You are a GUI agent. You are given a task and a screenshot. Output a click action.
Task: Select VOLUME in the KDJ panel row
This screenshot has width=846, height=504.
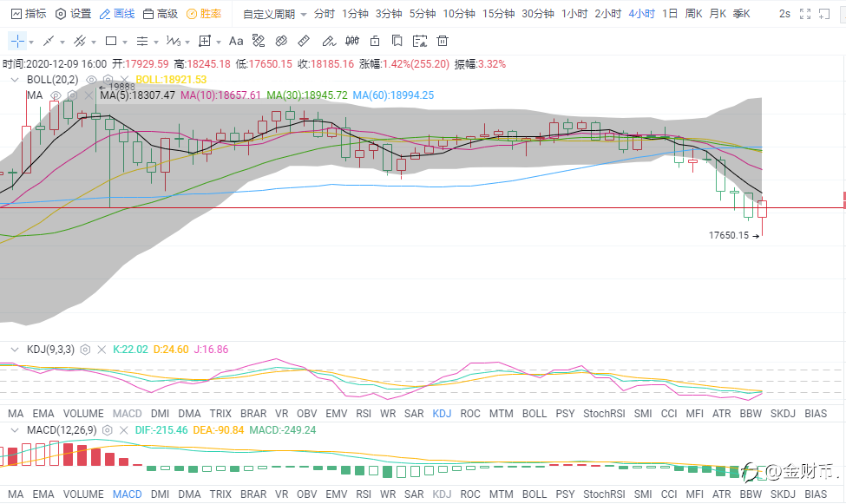click(x=83, y=414)
